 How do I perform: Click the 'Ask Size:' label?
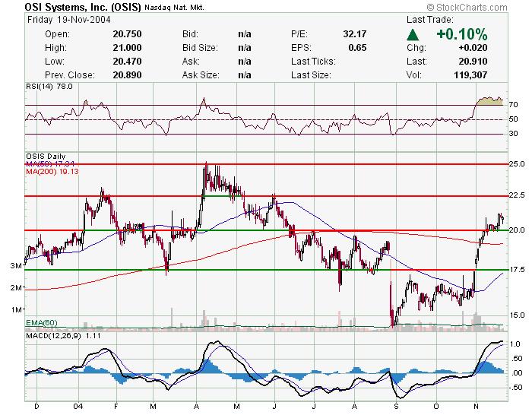(x=201, y=74)
